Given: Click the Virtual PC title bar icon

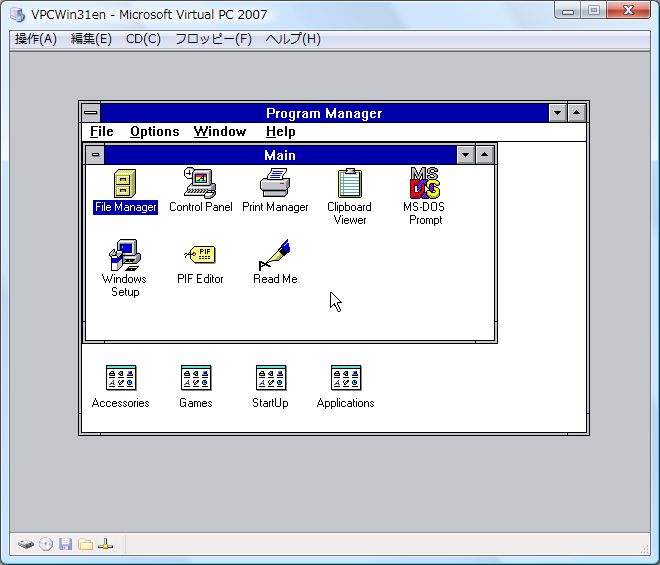Looking at the screenshot, I should coord(18,14).
